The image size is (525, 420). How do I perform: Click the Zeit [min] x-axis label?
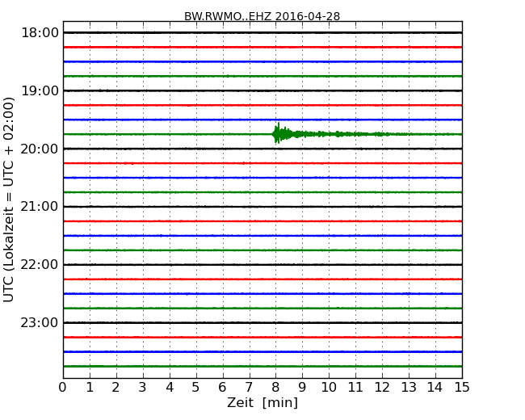point(262,402)
